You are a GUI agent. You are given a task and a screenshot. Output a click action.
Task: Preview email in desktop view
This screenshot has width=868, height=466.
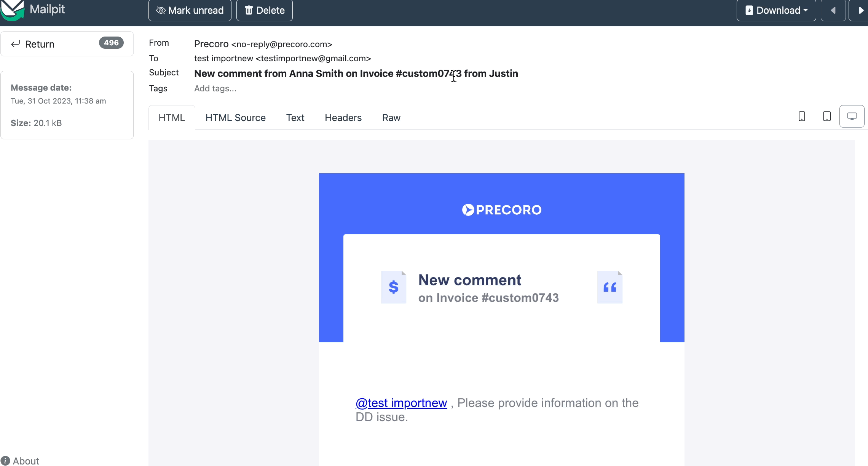(x=852, y=116)
